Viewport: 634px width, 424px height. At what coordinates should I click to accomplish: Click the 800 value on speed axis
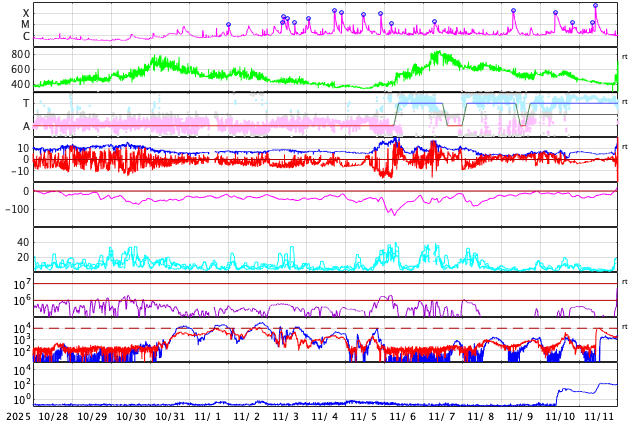point(20,54)
